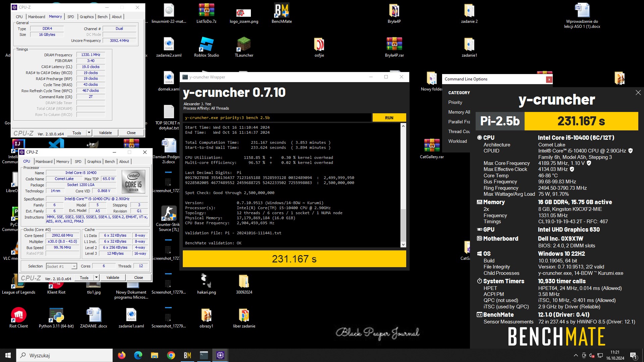Launch the Riot Client shortcut

point(18,318)
